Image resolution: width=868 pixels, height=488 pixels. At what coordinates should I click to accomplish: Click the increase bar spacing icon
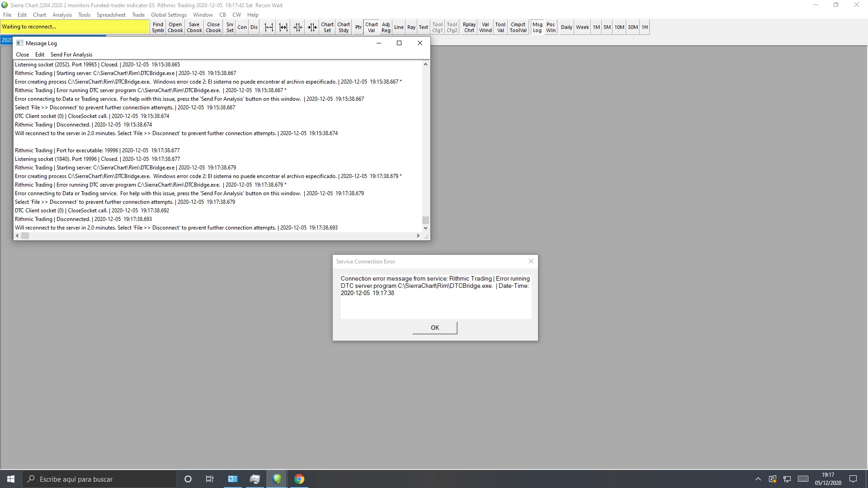pos(269,27)
